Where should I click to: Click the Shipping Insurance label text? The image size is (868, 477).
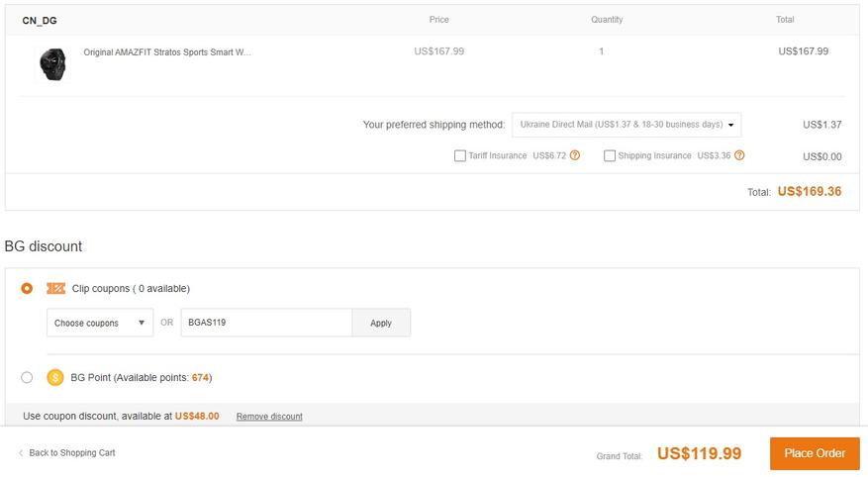click(x=654, y=155)
